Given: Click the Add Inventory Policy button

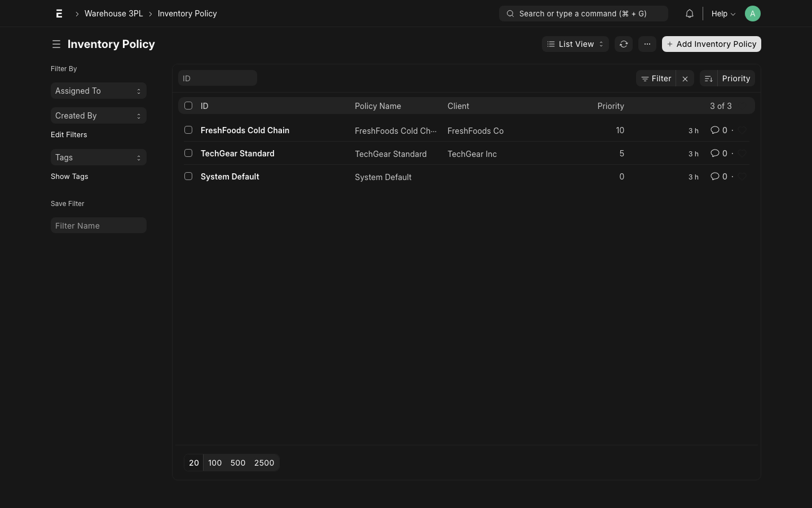Looking at the screenshot, I should tap(712, 44).
